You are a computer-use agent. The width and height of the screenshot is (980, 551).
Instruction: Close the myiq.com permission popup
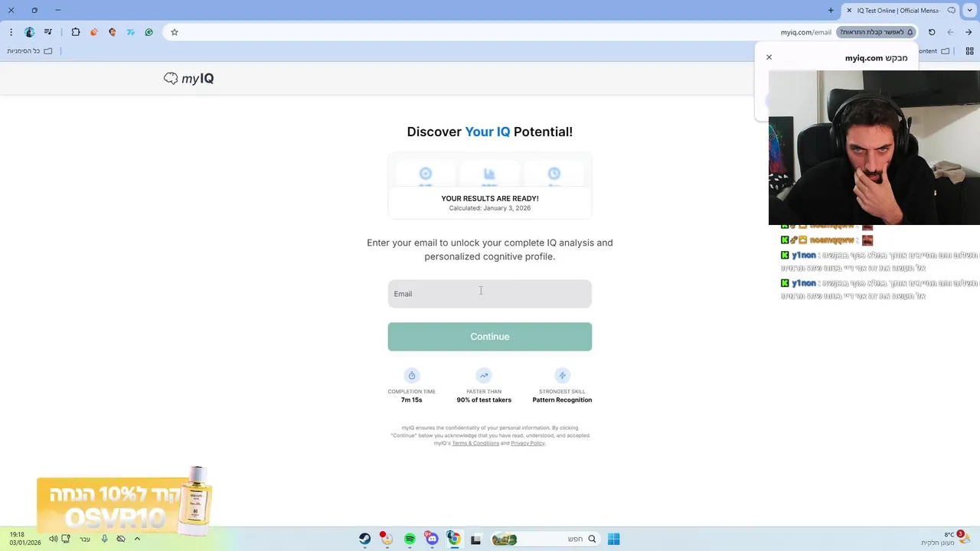coord(769,57)
